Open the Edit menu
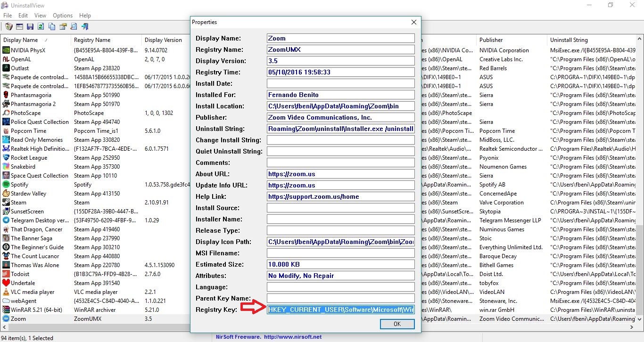The width and height of the screenshot is (644, 342). (23, 16)
